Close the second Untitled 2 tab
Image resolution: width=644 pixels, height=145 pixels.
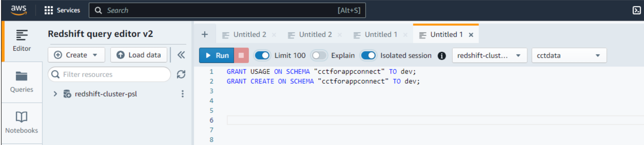[x=340, y=35]
